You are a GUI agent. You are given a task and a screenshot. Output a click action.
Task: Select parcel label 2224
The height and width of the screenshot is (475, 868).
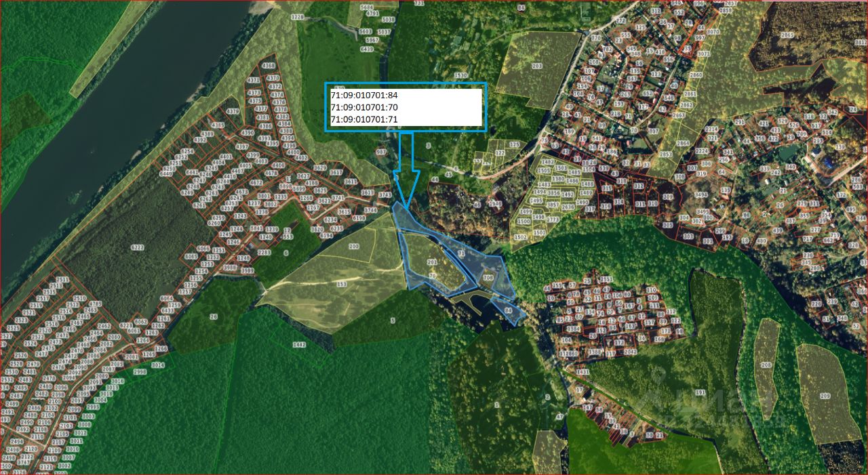point(702,151)
